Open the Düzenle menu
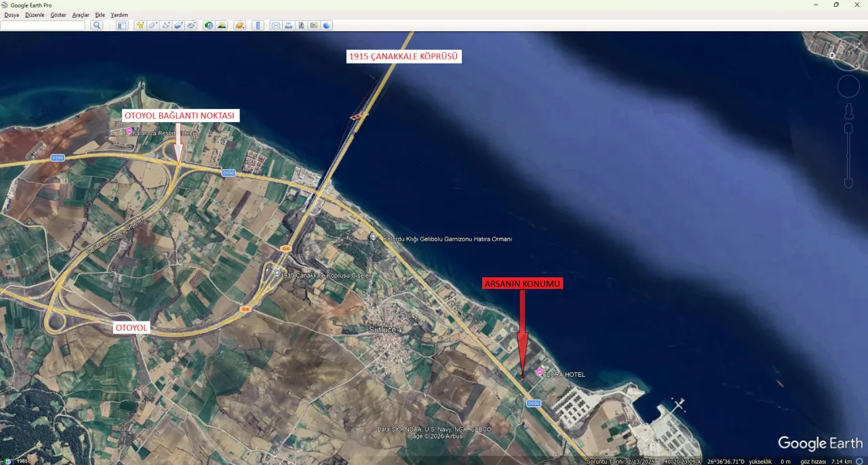This screenshot has width=868, height=465. tap(35, 14)
